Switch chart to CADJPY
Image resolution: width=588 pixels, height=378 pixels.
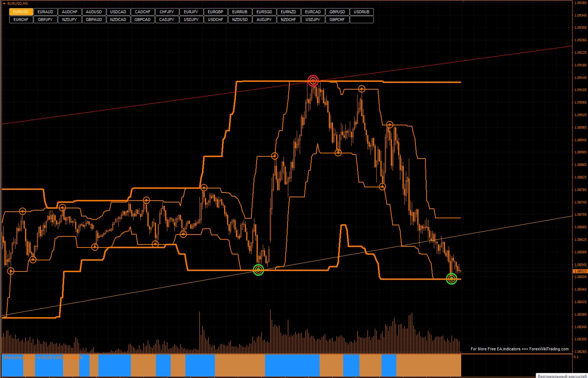[x=167, y=20]
